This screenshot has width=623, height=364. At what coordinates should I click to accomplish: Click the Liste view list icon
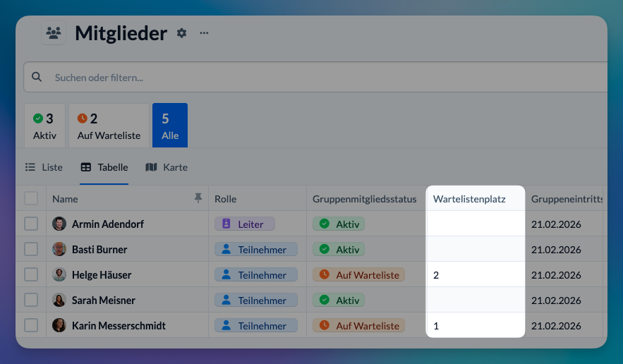[x=30, y=167]
